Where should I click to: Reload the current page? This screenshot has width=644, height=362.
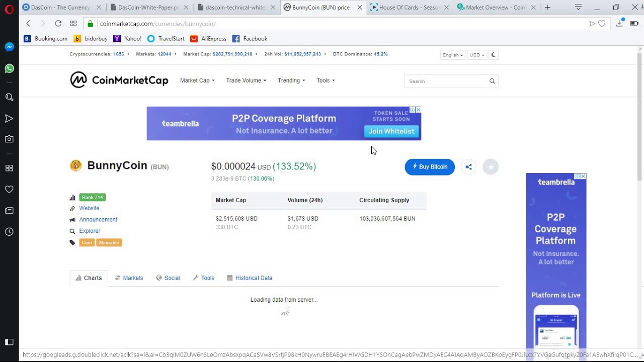point(58,24)
